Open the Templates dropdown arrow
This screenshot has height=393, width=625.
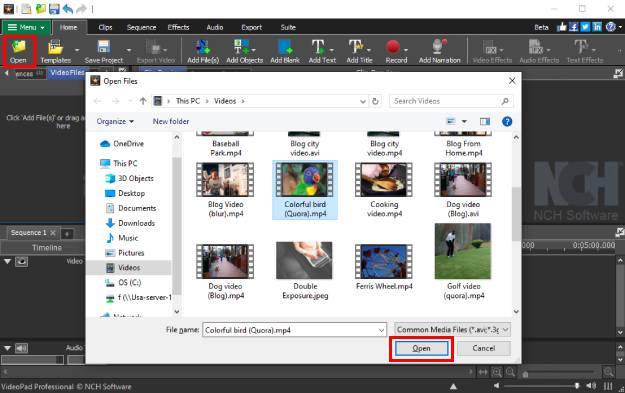coord(77,50)
